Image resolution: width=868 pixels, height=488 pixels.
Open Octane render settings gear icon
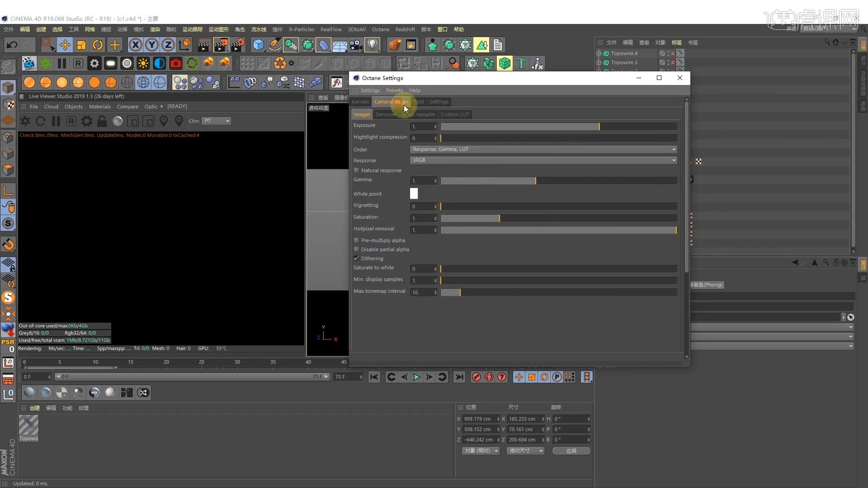(x=94, y=63)
